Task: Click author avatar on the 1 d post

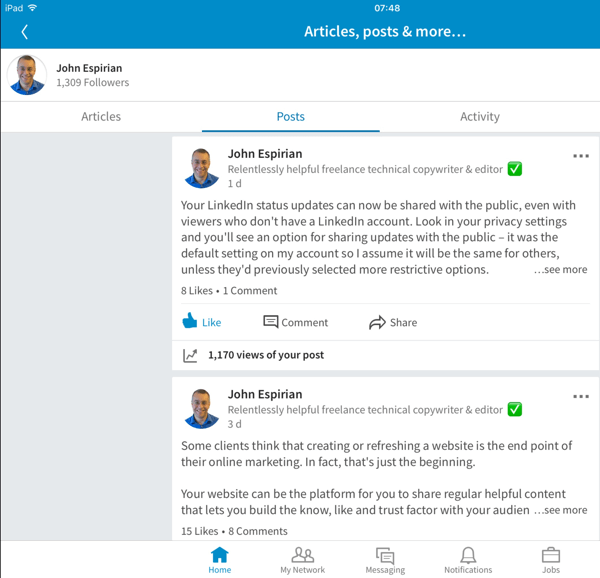Action: coord(202,168)
